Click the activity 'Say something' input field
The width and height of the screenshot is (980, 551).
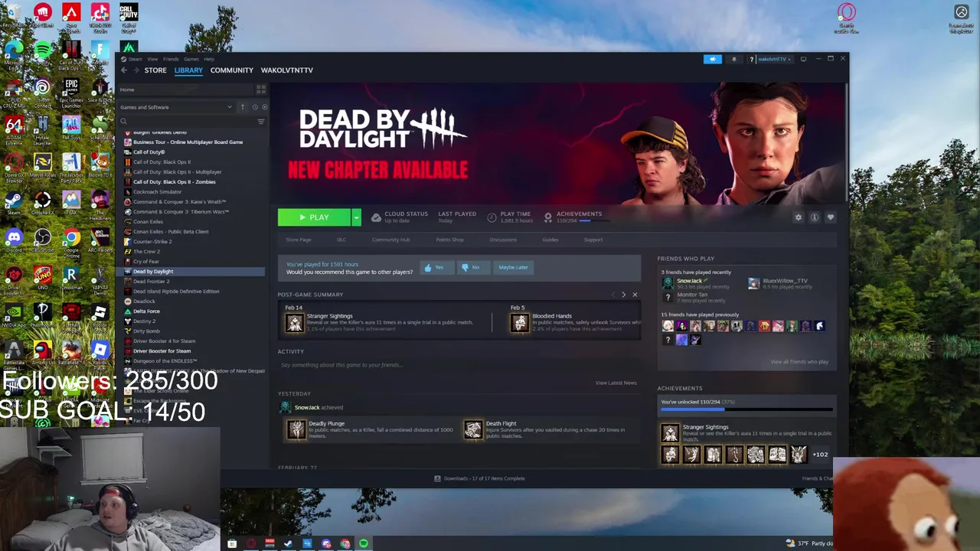(459, 365)
